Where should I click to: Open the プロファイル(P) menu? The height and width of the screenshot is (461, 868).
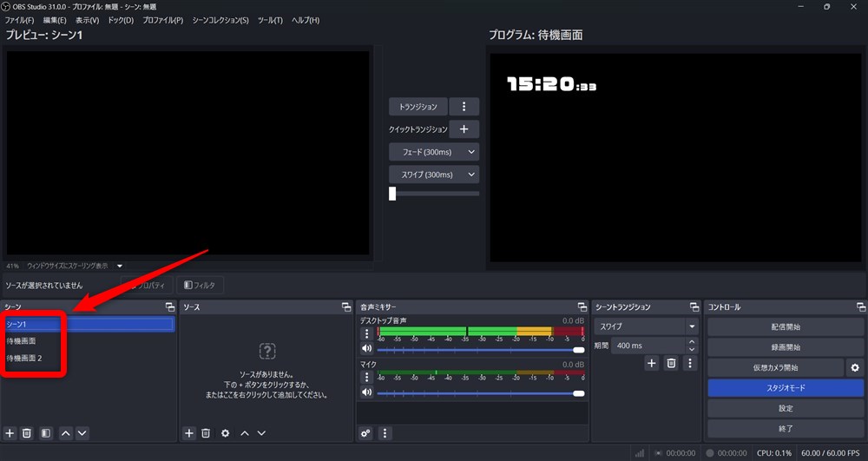163,20
